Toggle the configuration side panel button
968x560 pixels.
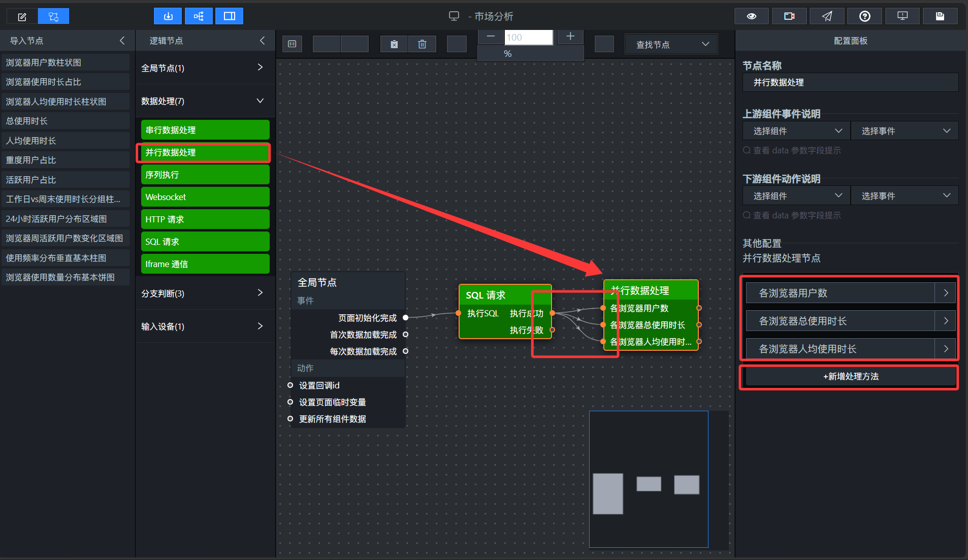230,16
